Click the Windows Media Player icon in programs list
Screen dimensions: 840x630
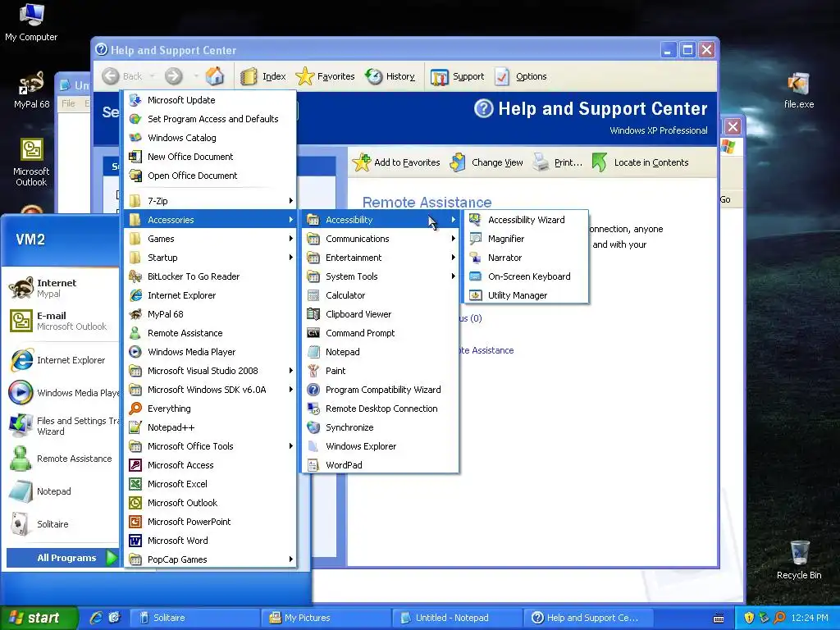[x=135, y=352]
